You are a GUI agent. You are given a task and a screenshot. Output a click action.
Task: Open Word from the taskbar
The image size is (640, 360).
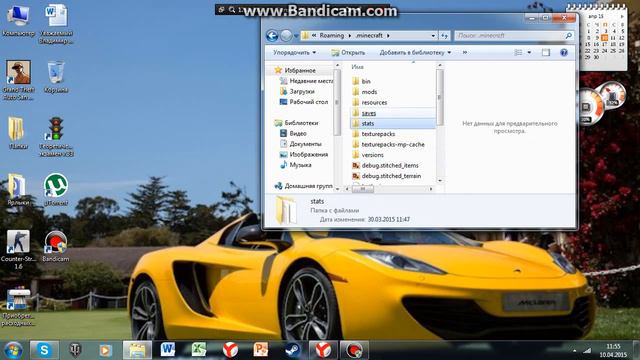(x=168, y=350)
